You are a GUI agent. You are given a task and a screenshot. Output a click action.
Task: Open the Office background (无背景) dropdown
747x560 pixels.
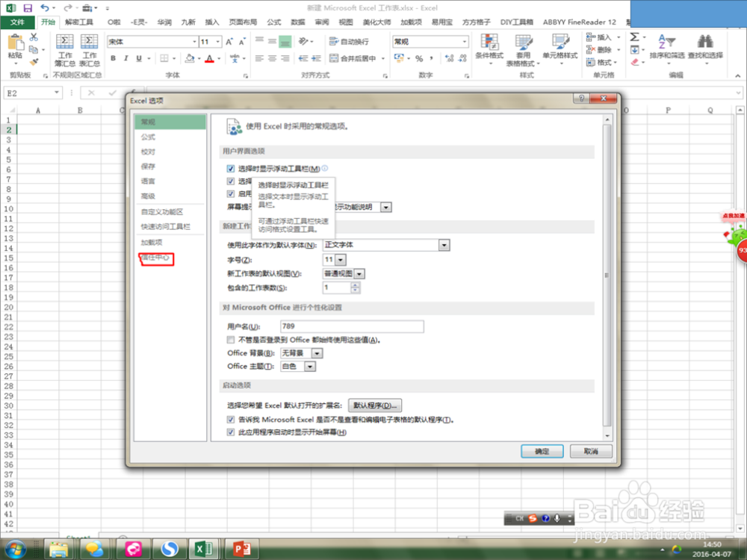317,353
